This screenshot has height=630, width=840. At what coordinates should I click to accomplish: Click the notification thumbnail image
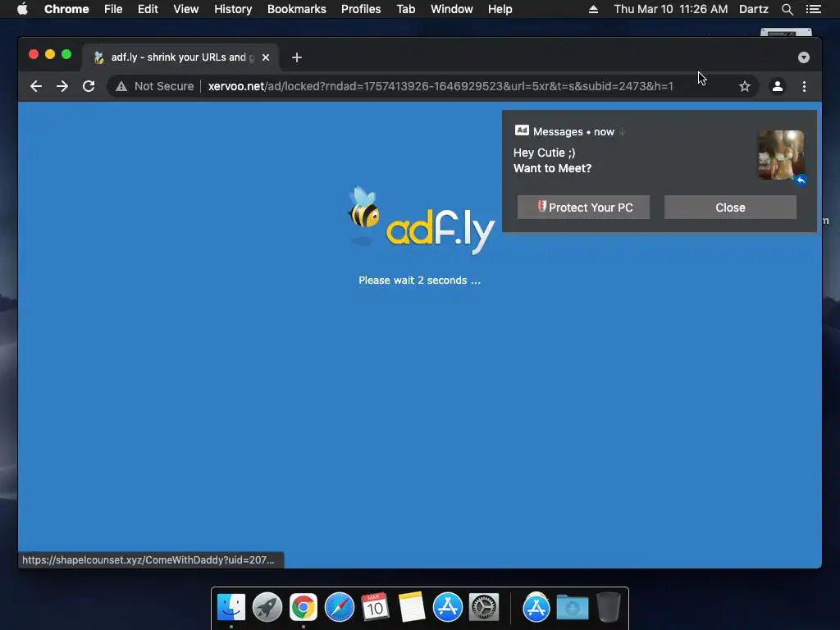[781, 155]
